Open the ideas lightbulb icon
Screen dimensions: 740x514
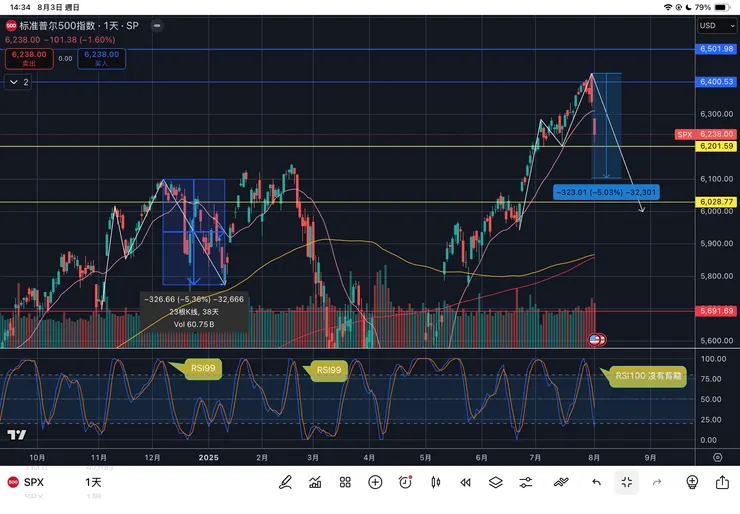[692, 482]
